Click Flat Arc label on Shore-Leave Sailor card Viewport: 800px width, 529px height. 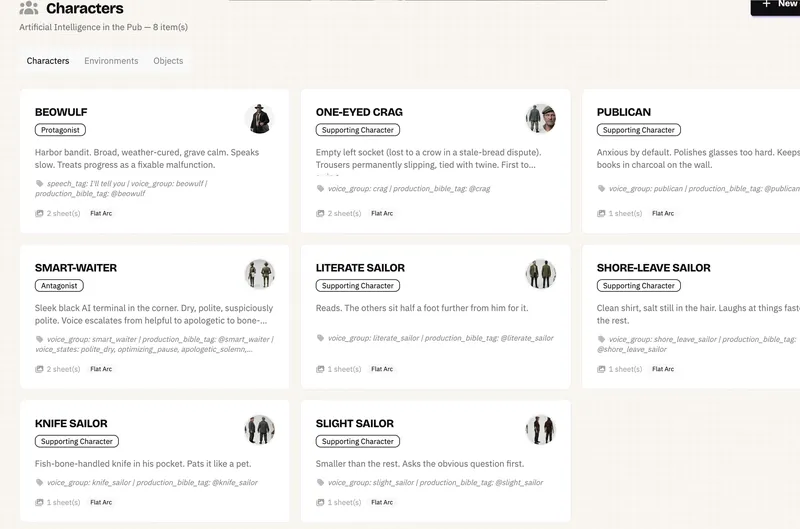pyautogui.click(x=663, y=369)
